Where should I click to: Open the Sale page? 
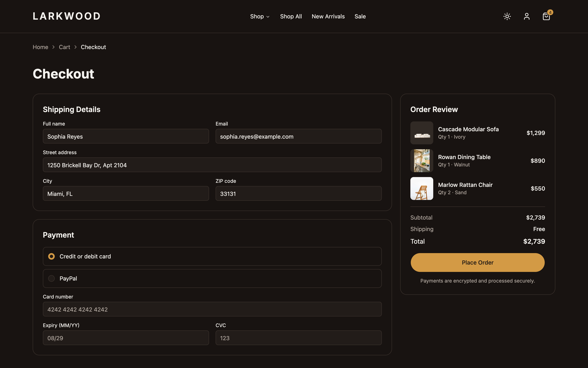360,16
